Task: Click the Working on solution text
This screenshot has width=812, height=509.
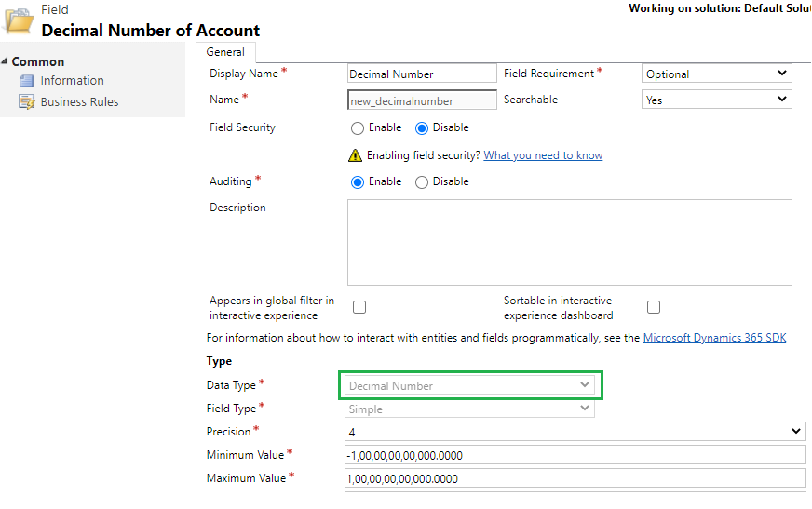Action: coord(719,8)
